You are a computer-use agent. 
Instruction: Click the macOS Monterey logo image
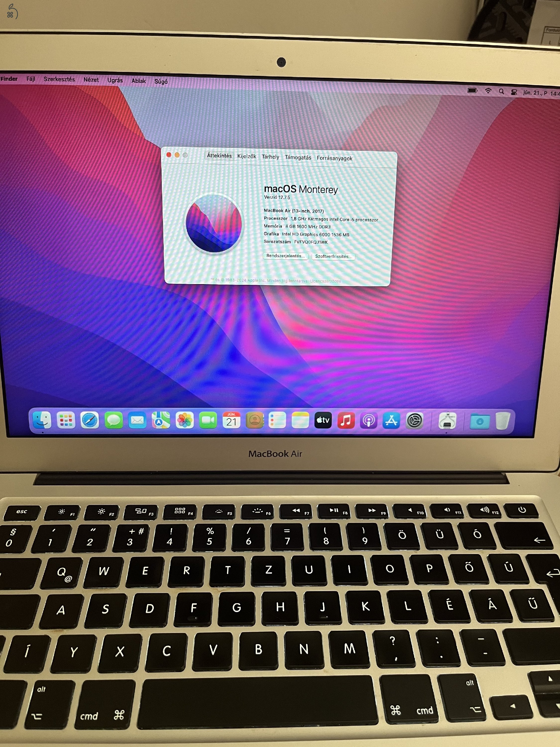(x=214, y=223)
